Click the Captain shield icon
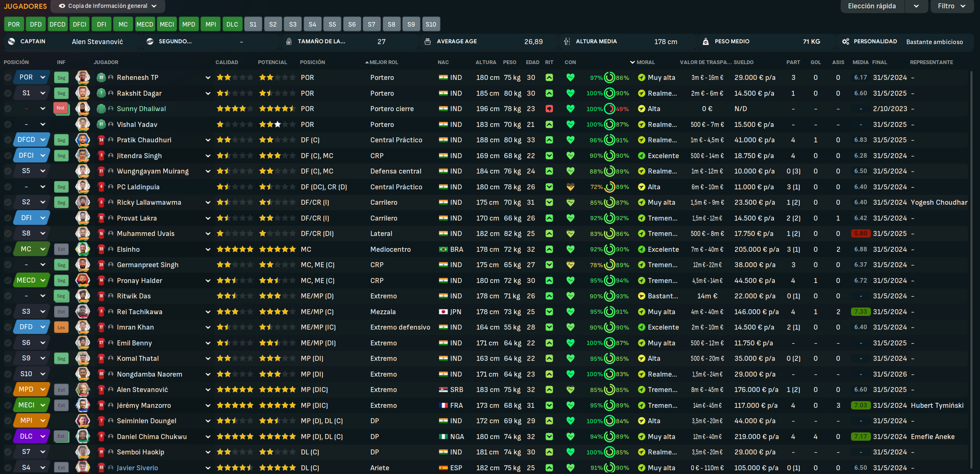The height and width of the screenshot is (474, 980). pos(12,42)
